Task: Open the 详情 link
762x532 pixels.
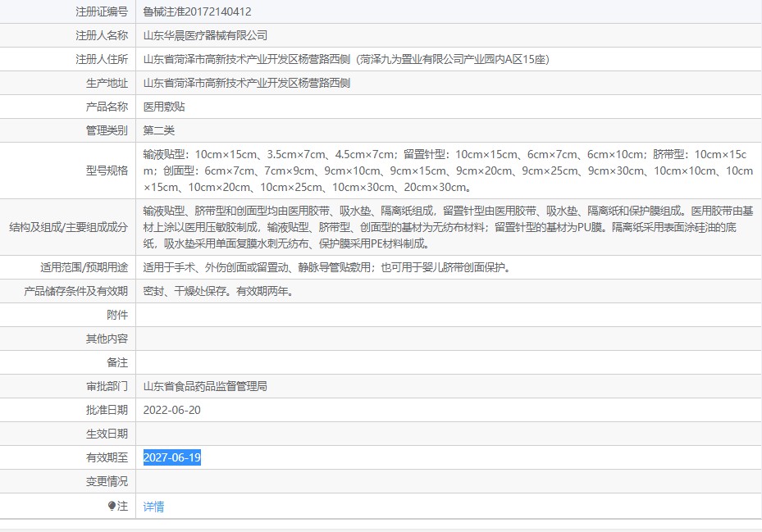Action: pyautogui.click(x=153, y=507)
